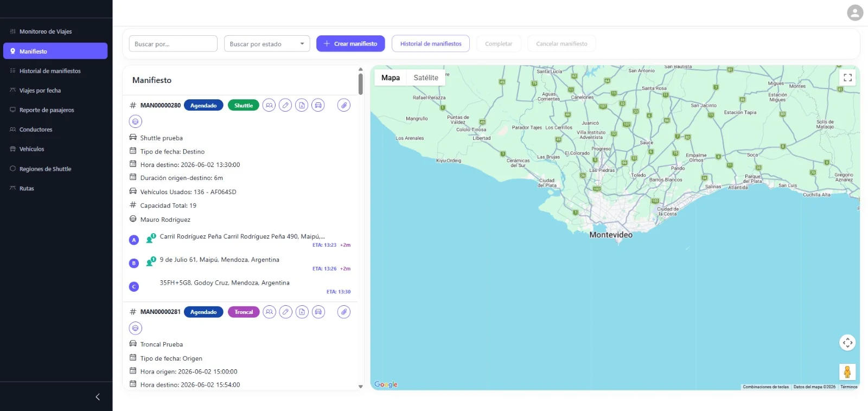
Task: Click edit pencil icon on MAN00000280
Action: pyautogui.click(x=285, y=105)
